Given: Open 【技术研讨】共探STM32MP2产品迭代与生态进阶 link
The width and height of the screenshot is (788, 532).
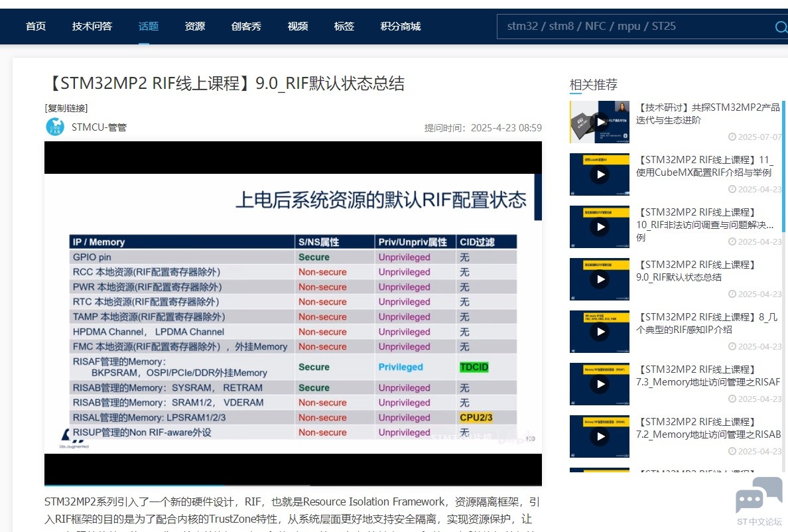Looking at the screenshot, I should [708, 113].
